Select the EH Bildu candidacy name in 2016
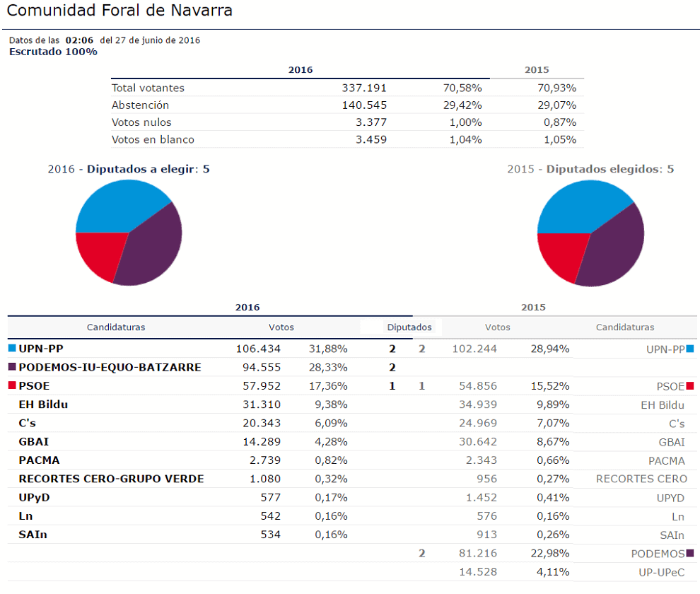Image resolution: width=700 pixels, height=594 pixels. 43,404
